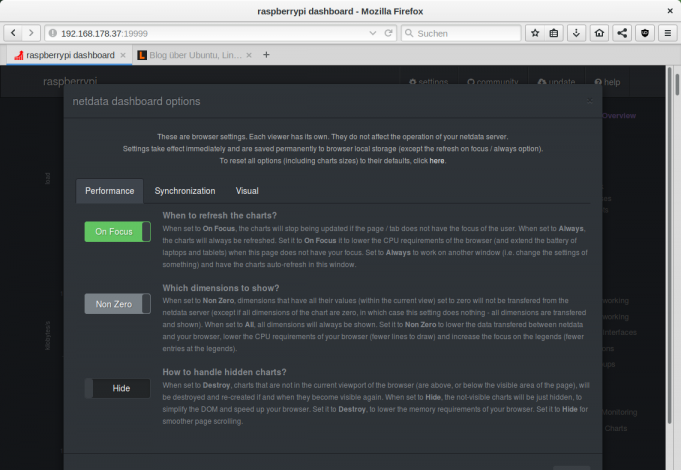Switch to the Visual options tab
Screen dimensions: 681x470
coord(247,191)
